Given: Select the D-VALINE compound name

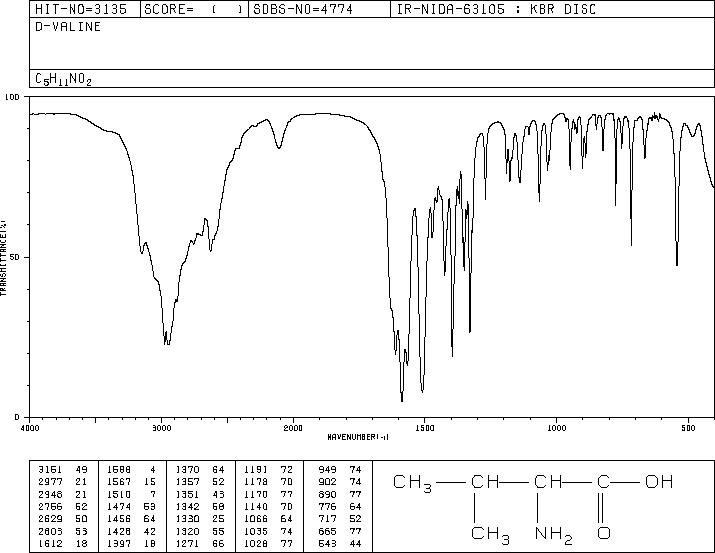Looking at the screenshot, I should click(x=68, y=26).
